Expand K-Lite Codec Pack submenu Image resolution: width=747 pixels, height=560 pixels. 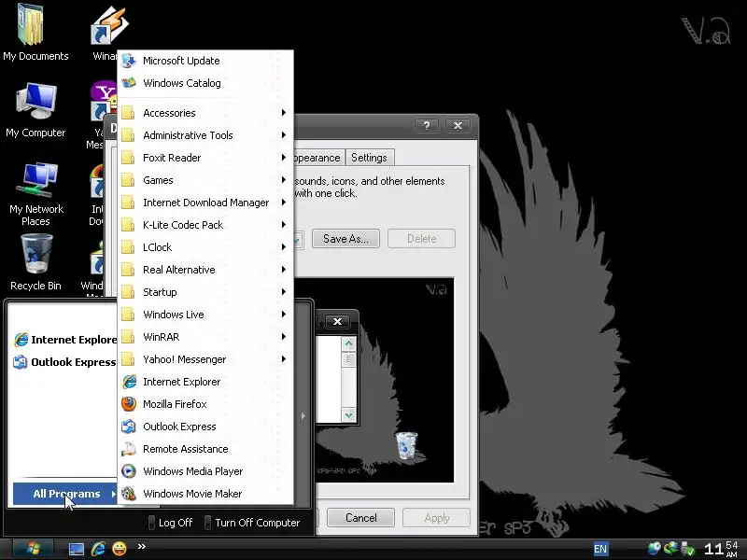[205, 225]
